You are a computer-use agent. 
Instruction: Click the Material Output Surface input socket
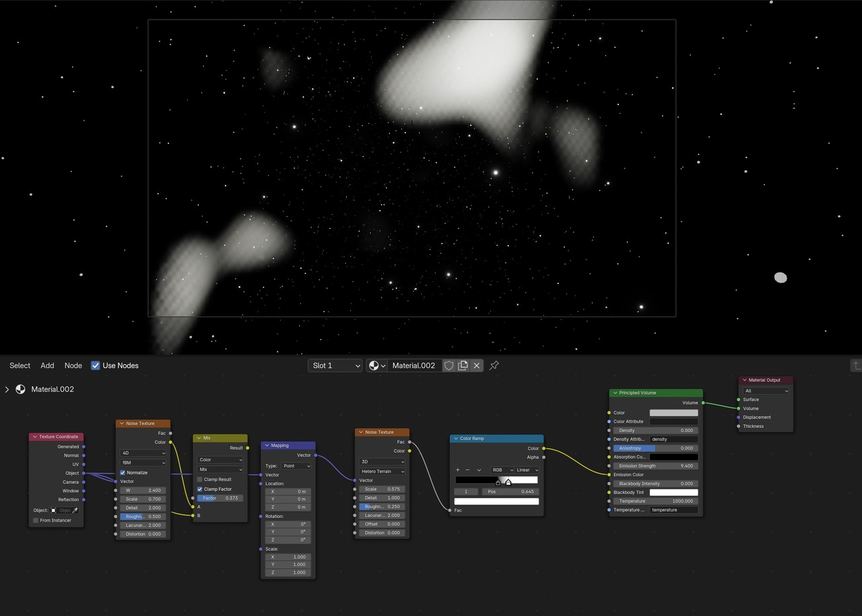pyautogui.click(x=739, y=399)
